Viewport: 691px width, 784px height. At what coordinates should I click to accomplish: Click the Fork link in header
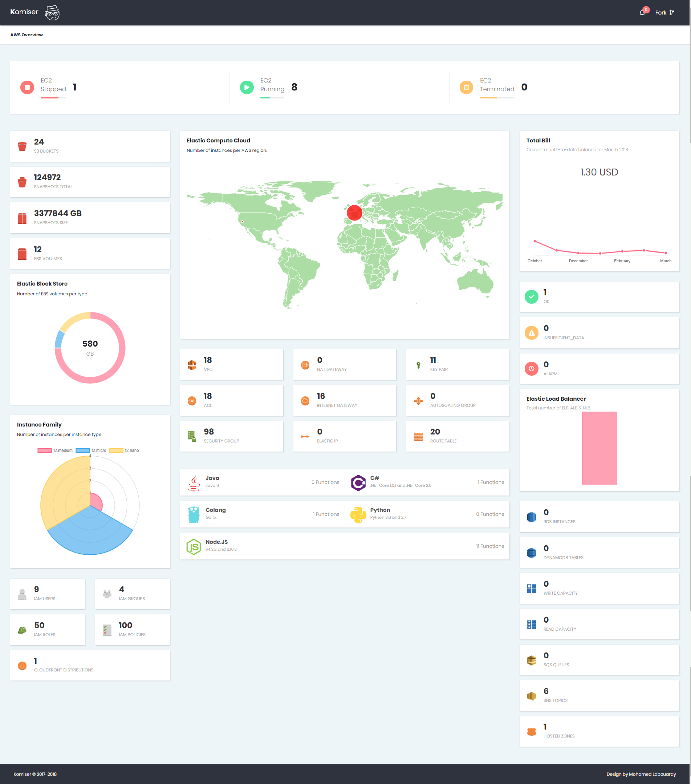click(664, 13)
